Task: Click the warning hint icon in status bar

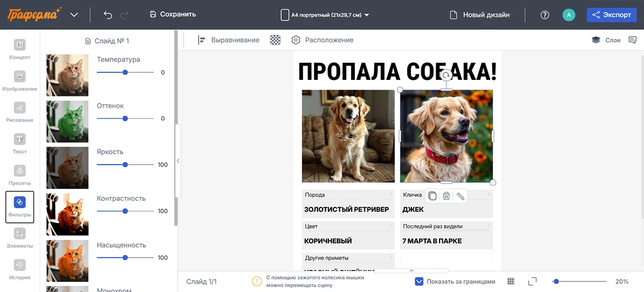Action: (257, 281)
